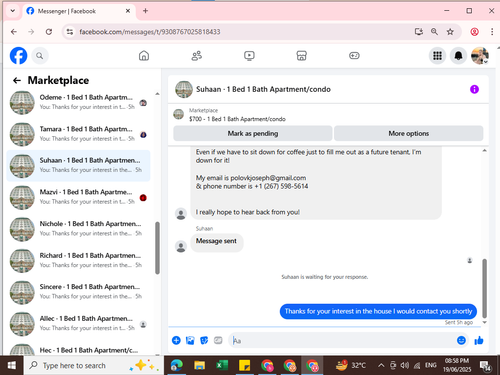
Task: Open the Facebook search magnifier
Action: click(x=40, y=56)
